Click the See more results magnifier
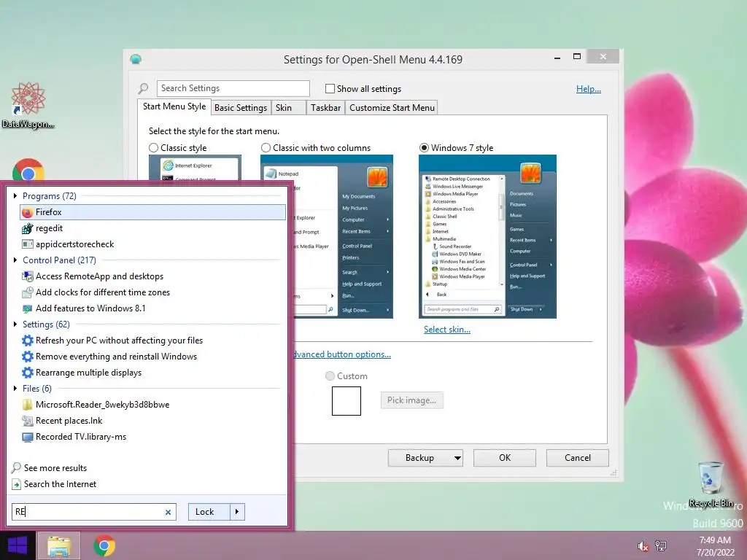This screenshot has width=747, height=560. pyautogui.click(x=16, y=467)
